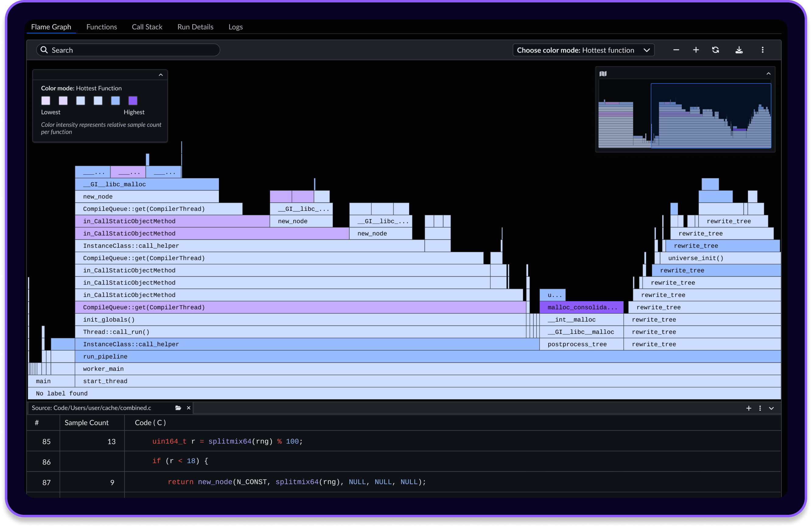Collapse the minimap panel with its chevron
This screenshot has height=527, width=812.
click(x=768, y=74)
